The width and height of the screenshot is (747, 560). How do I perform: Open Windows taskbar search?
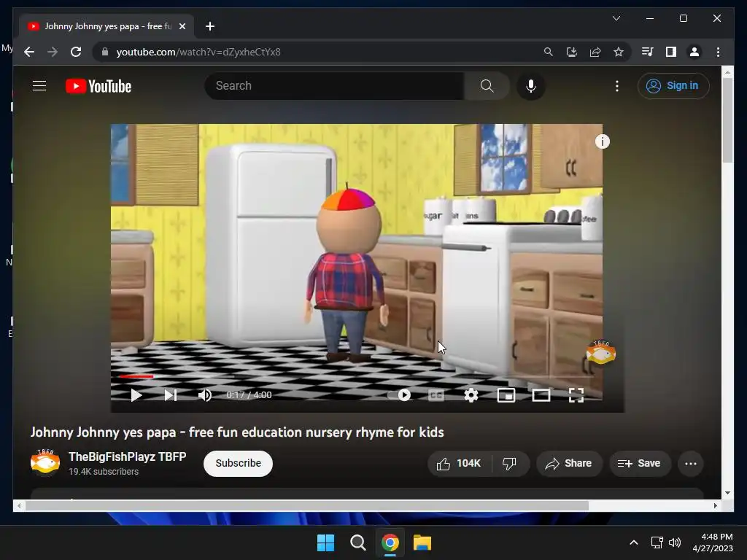[x=357, y=542]
